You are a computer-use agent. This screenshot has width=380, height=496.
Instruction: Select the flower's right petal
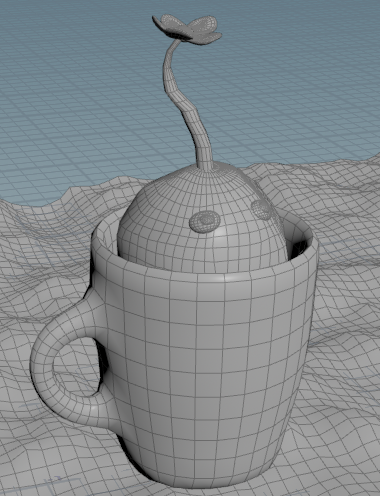(x=208, y=31)
